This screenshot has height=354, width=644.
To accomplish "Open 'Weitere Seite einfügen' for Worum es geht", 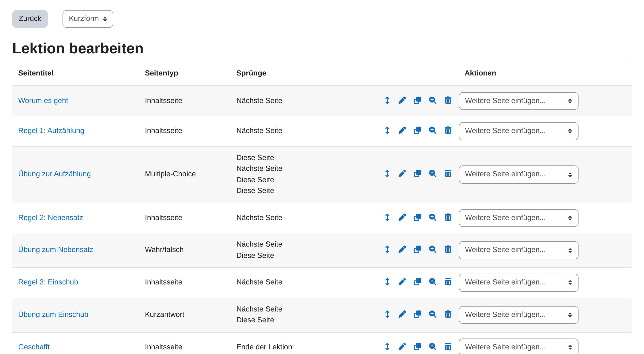I will [518, 101].
